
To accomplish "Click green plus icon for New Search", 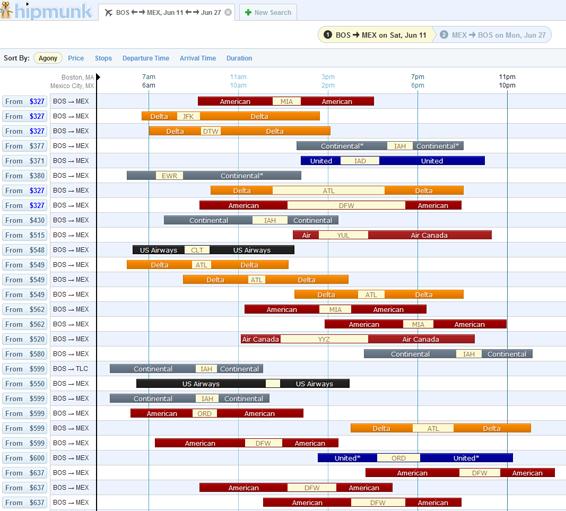I will click(248, 12).
